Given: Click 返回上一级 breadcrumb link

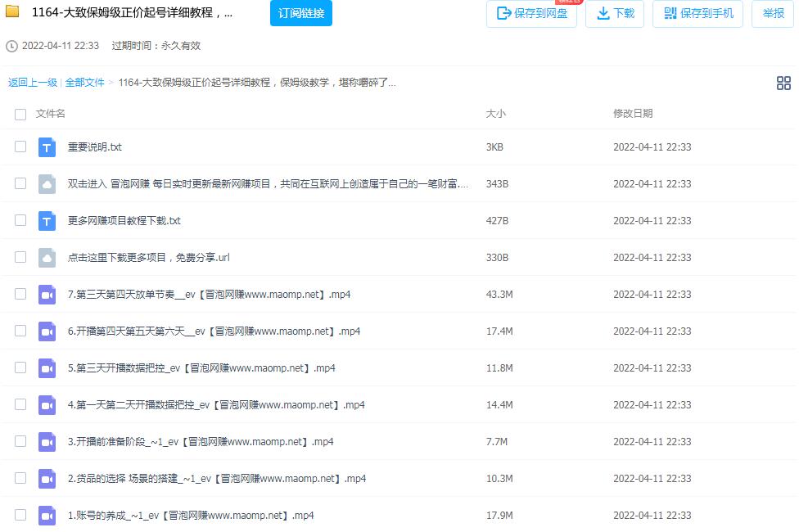Looking at the screenshot, I should (33, 83).
